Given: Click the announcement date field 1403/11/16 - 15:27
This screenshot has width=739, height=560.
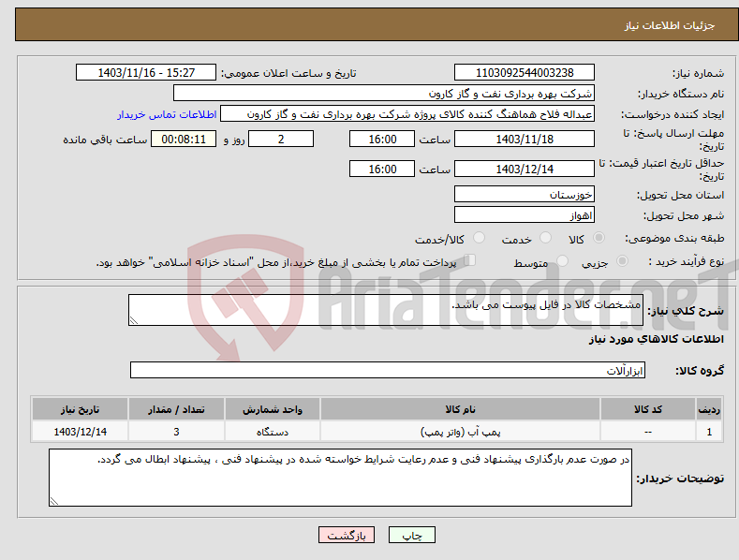Looking at the screenshot, I should pos(146,73).
